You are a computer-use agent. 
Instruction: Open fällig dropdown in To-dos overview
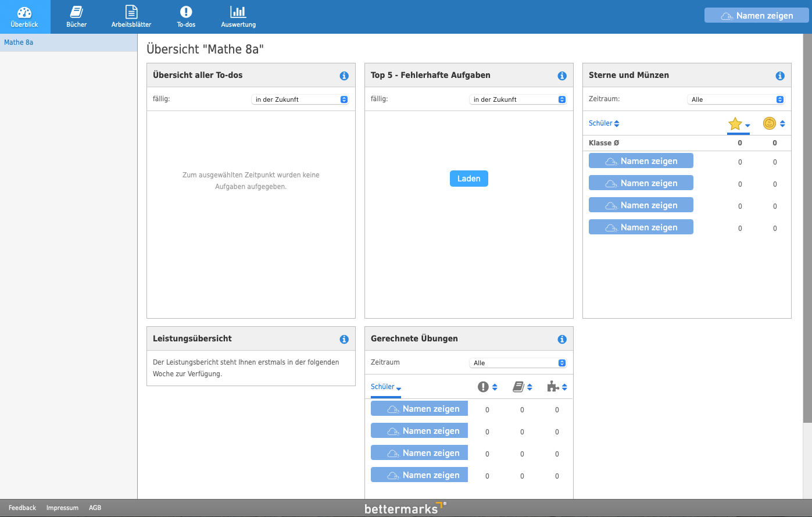300,99
